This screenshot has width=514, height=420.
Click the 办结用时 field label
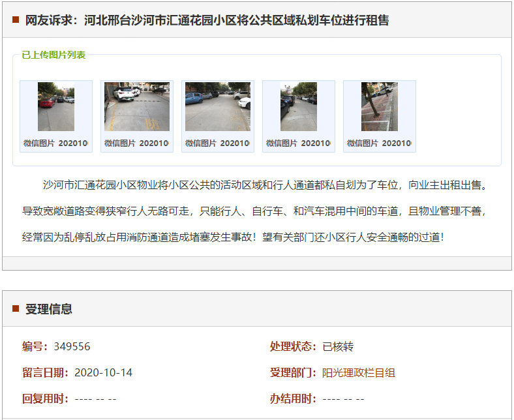pyautogui.click(x=294, y=399)
